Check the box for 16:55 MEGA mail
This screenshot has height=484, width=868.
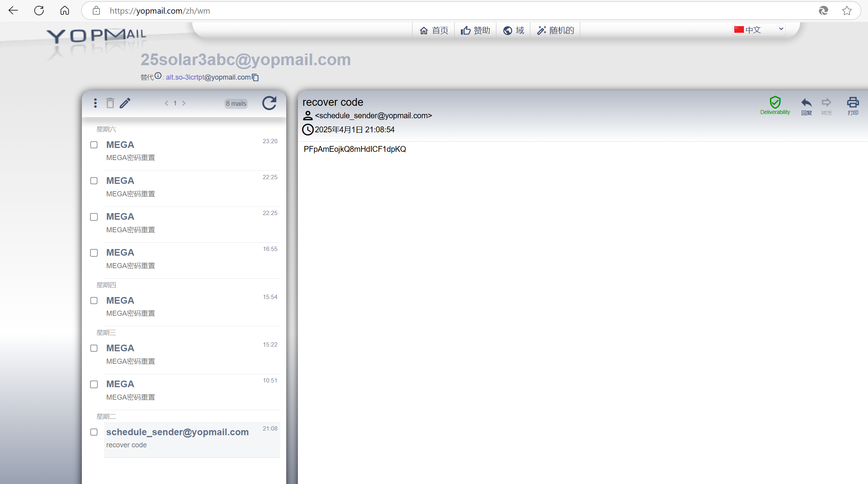pos(94,253)
